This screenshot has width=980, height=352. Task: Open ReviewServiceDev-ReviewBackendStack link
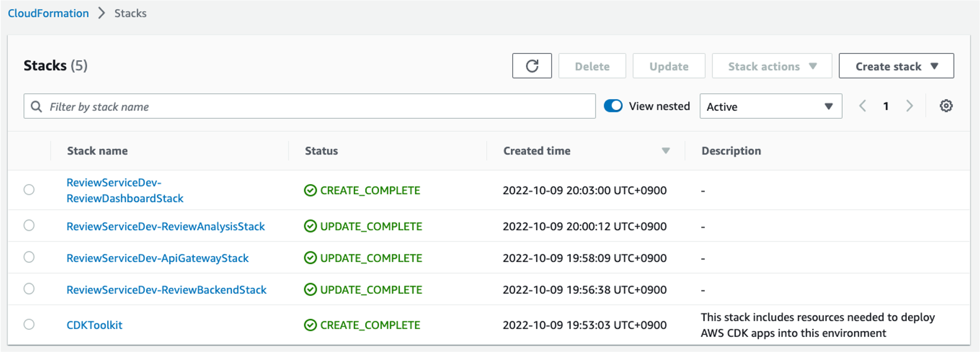[x=166, y=290]
